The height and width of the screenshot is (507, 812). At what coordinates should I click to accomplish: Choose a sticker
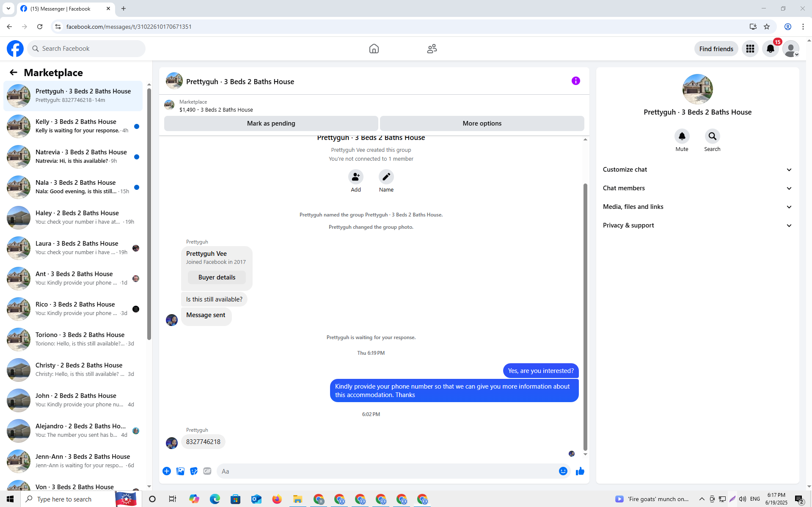point(194,471)
